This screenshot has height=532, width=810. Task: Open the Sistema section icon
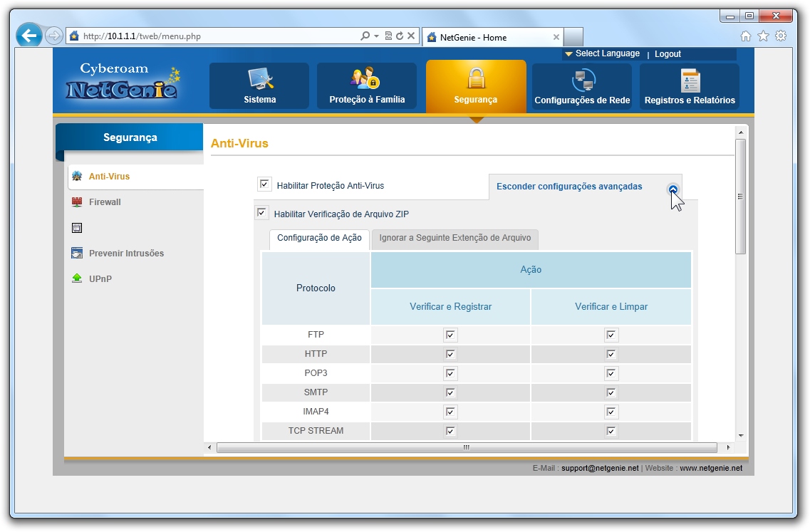point(259,79)
